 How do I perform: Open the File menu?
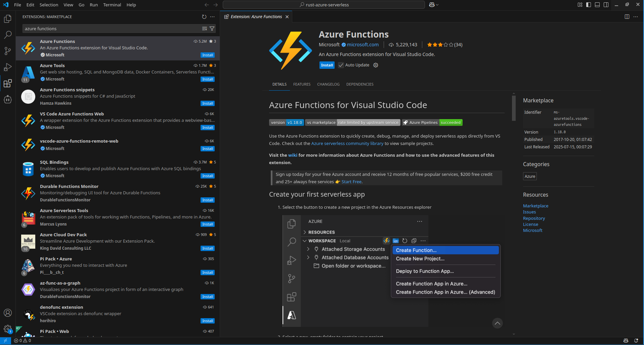pos(17,5)
